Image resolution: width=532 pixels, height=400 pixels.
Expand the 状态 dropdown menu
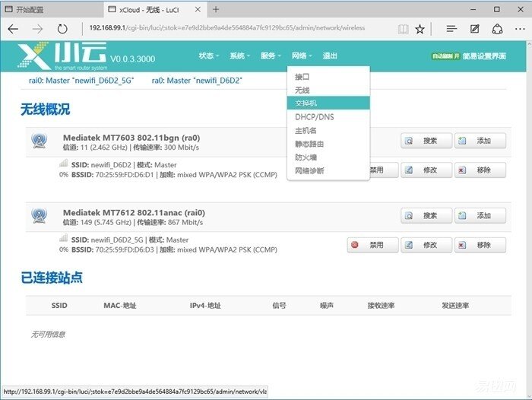pyautogui.click(x=208, y=56)
